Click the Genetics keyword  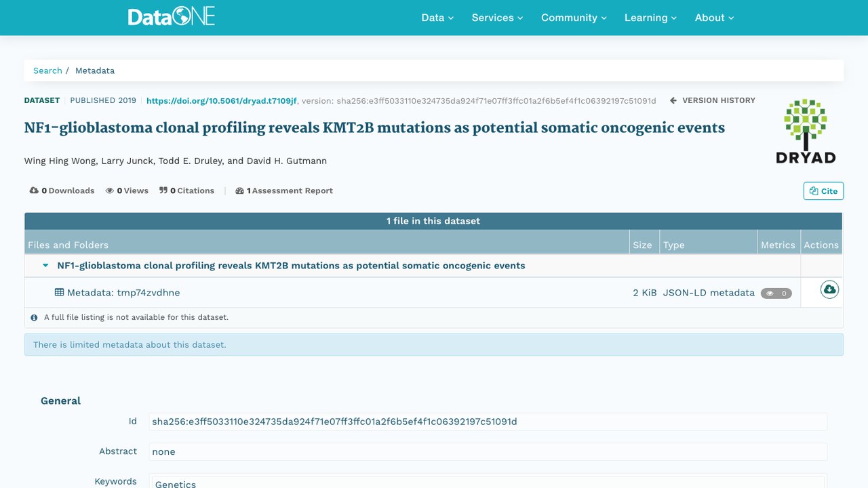coord(176,484)
